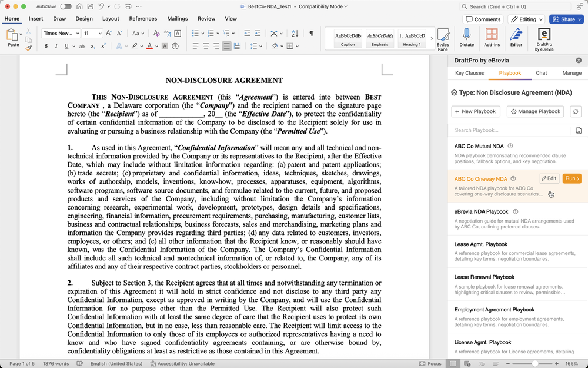Click the Dictate microphone icon
The image size is (588, 368).
(466, 38)
